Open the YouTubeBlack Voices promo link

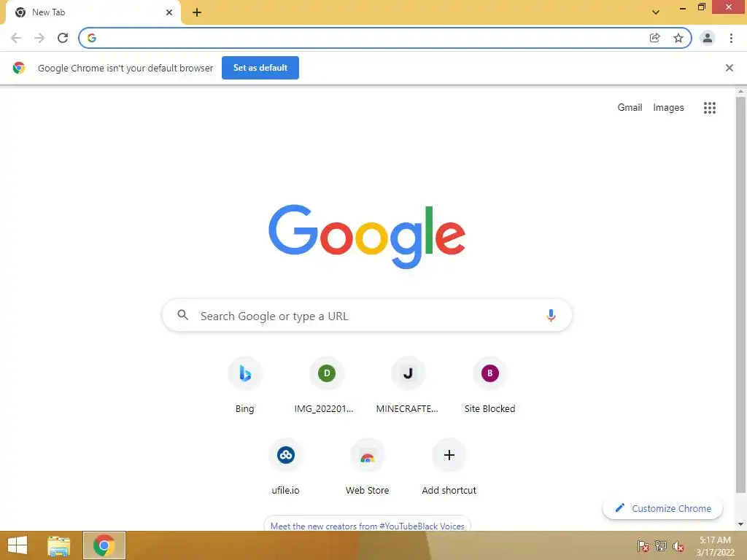pos(368,526)
